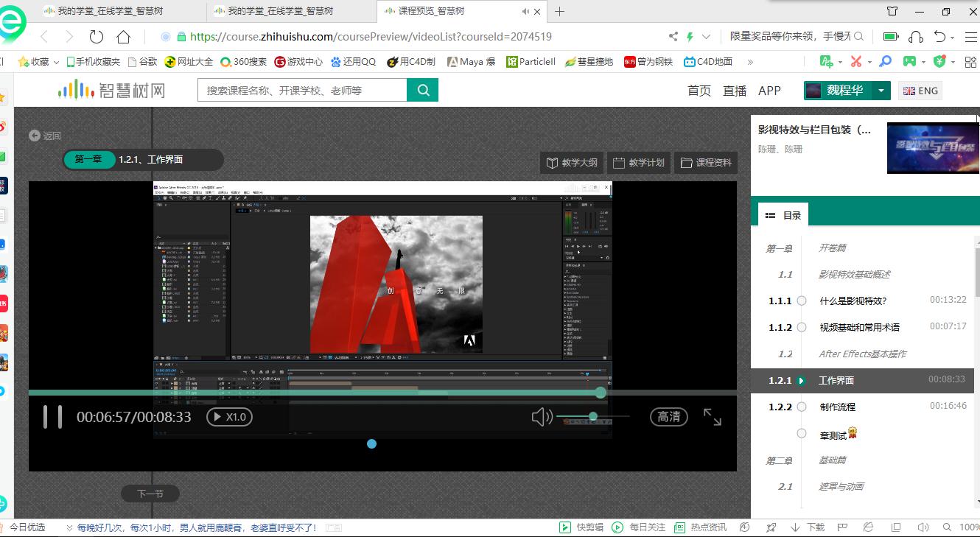Go to the browser home page icon
980x537 pixels.
pyautogui.click(x=123, y=37)
